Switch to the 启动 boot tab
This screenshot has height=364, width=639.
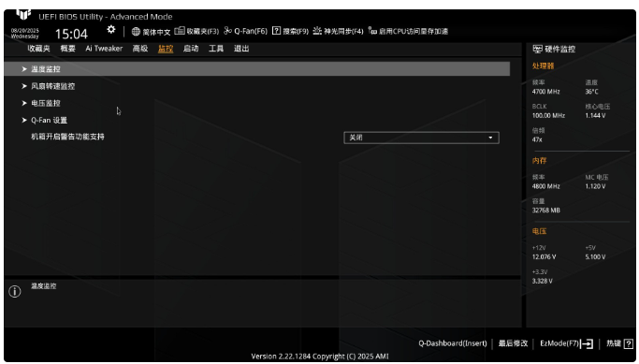191,49
